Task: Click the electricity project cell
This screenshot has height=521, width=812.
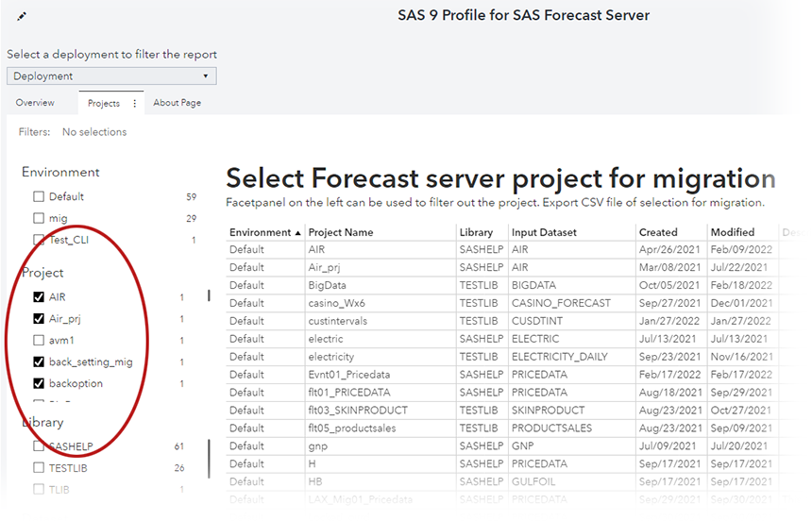Action: pyautogui.click(x=330, y=357)
